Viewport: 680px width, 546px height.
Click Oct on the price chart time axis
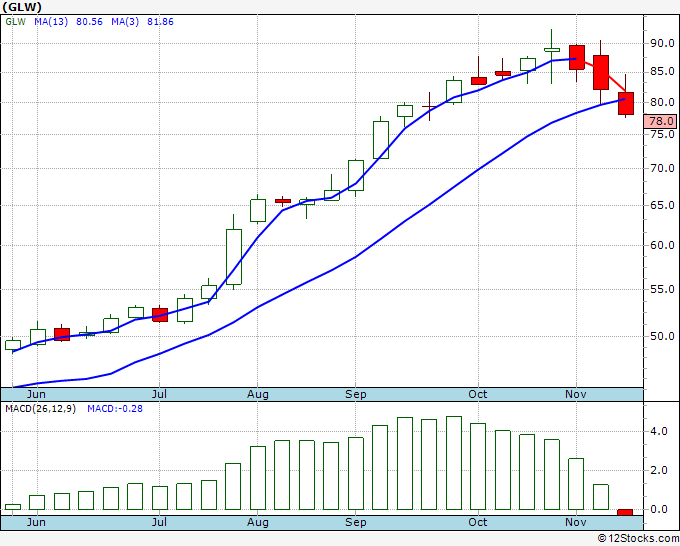pos(478,394)
